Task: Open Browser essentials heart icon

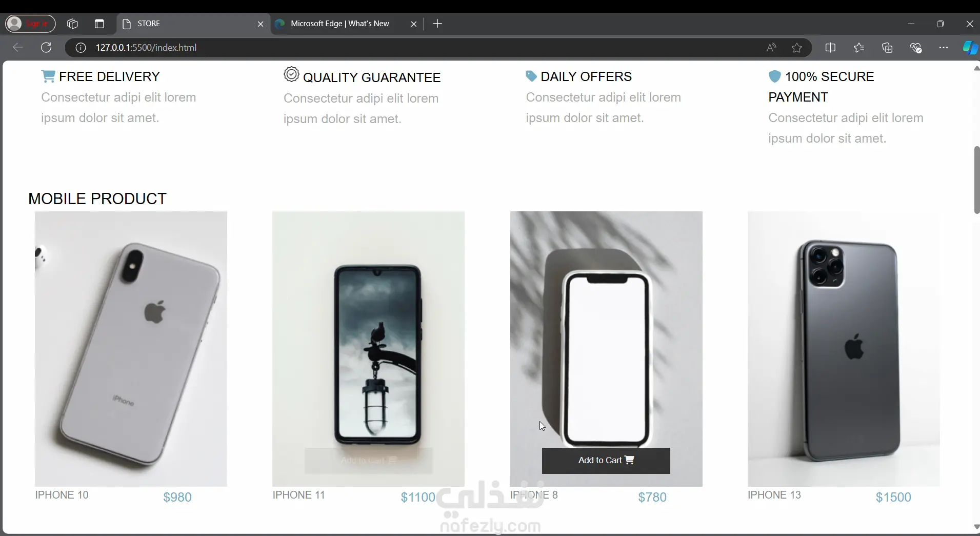Action: pyautogui.click(x=916, y=48)
